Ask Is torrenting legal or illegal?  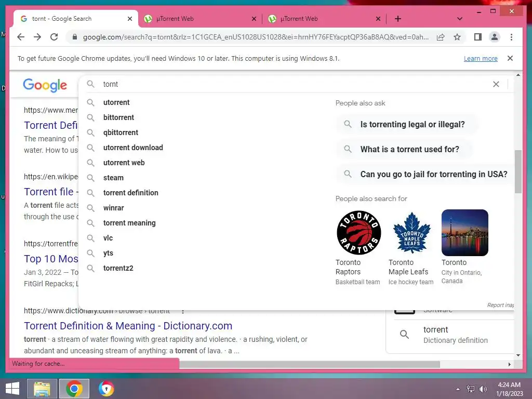click(407, 125)
